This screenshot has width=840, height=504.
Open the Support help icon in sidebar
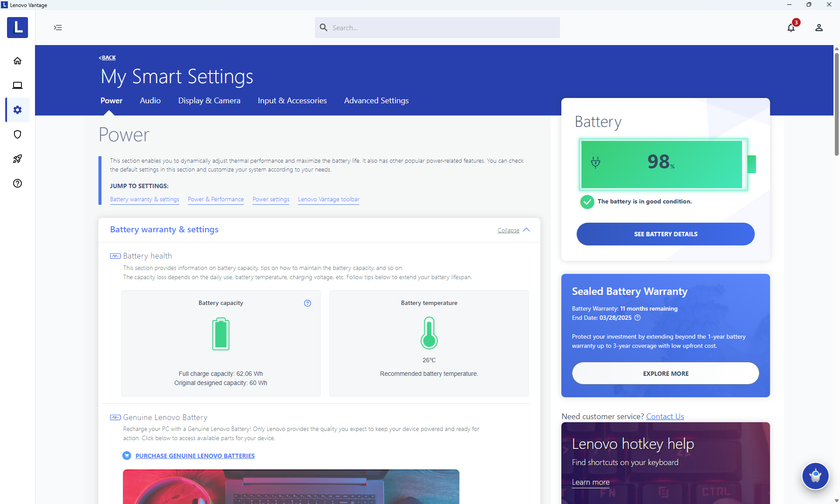point(17,183)
